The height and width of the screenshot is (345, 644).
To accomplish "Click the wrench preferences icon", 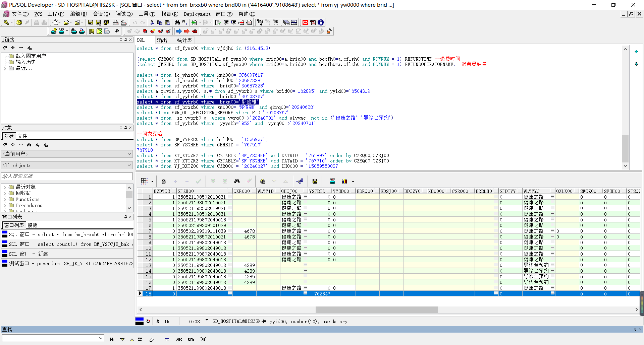I will point(117,31).
